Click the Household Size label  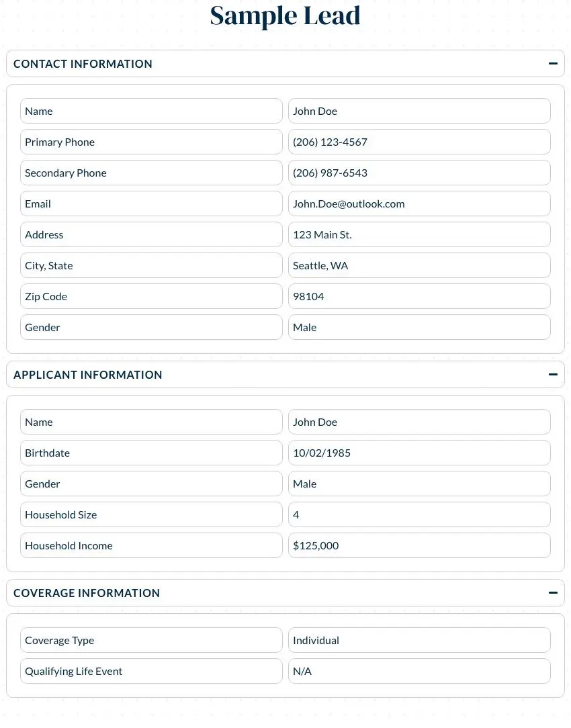click(151, 514)
